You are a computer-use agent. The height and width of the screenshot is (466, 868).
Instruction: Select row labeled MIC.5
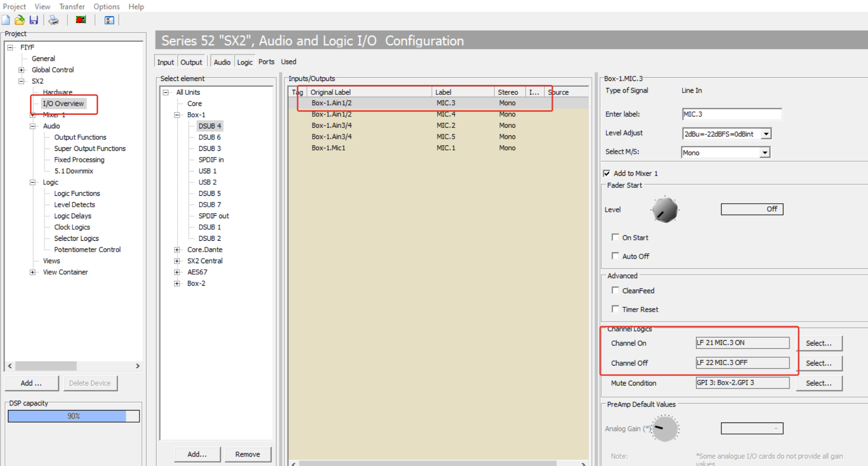pyautogui.click(x=439, y=136)
